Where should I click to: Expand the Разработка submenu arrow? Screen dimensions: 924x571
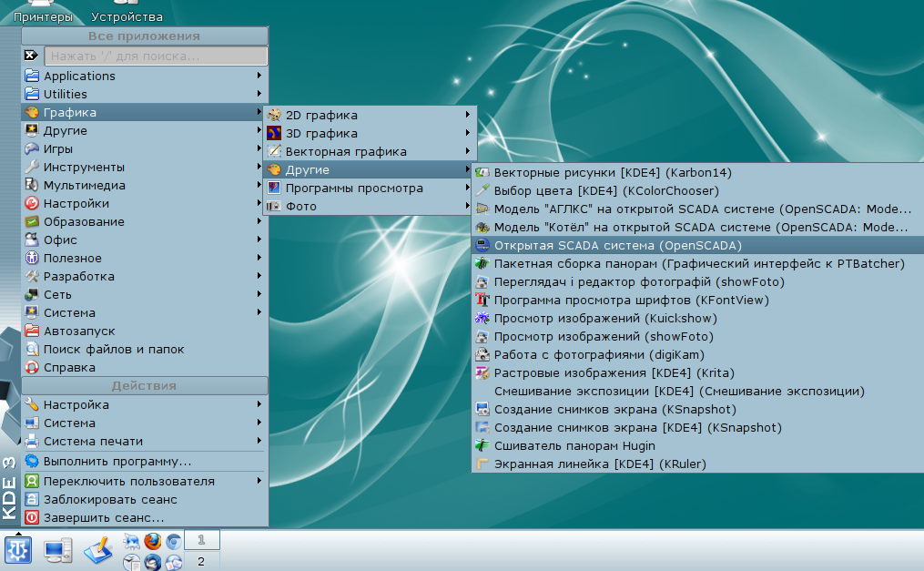(x=259, y=276)
